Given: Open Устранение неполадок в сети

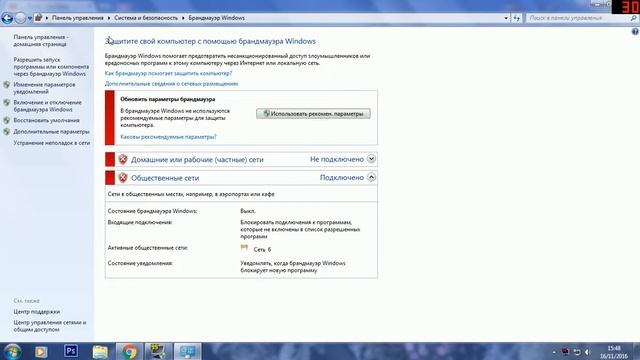Looking at the screenshot, I should pos(52,143).
